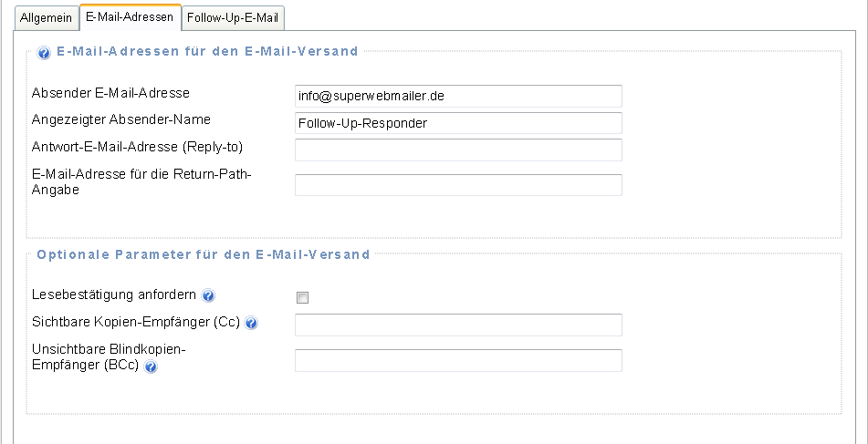868x444 pixels.
Task: Open help icon for Lesebestätigung anfordern
Action: pos(208,295)
